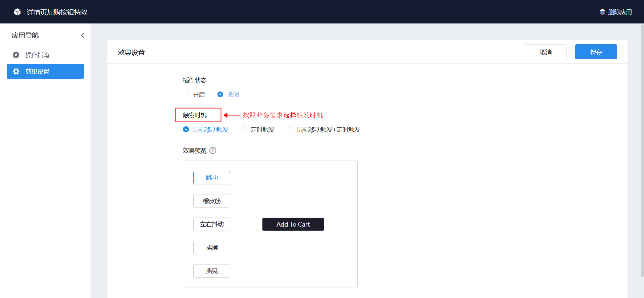Open the 操作指南 menu item

click(x=45, y=55)
